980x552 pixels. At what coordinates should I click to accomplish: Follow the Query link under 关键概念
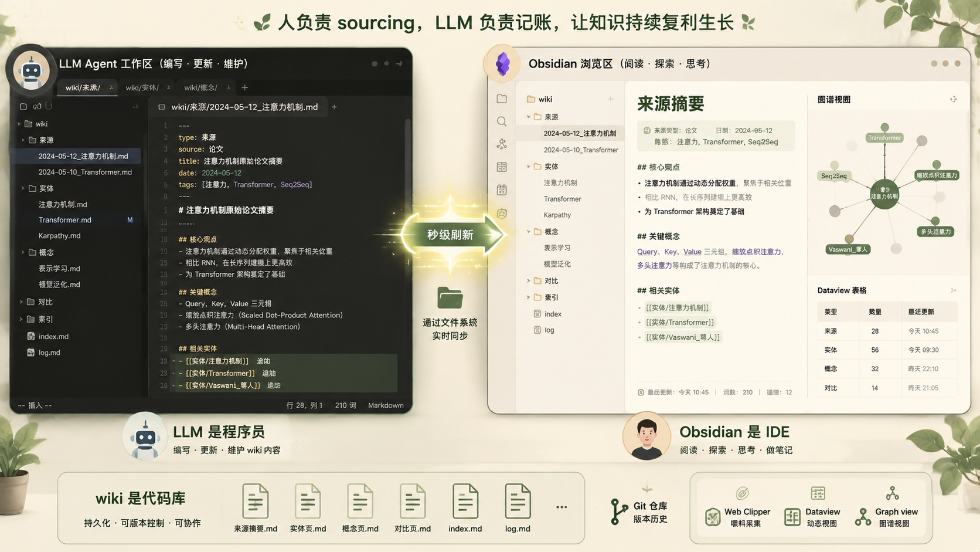(x=647, y=252)
